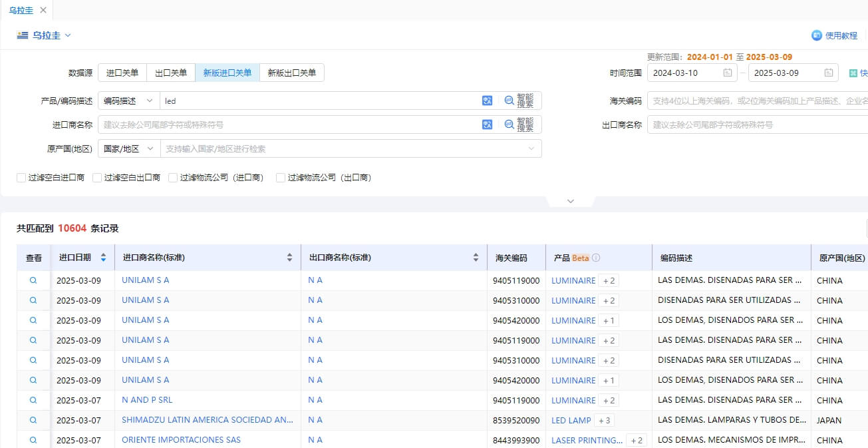
Task: Open the 使用教程 tutorial link
Action: click(x=835, y=35)
